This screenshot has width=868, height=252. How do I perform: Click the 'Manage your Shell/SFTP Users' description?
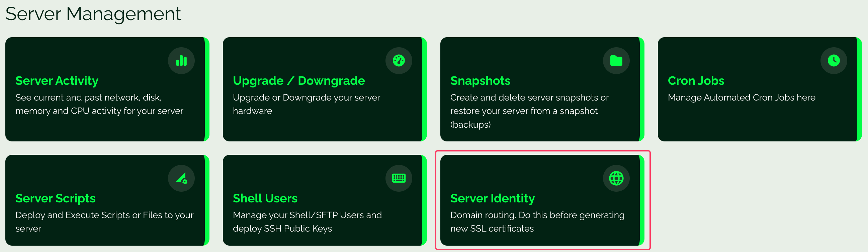click(x=307, y=222)
